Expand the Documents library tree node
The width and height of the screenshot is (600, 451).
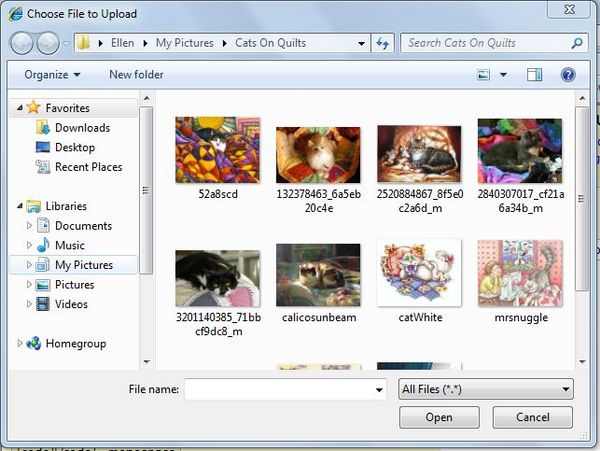[29, 226]
